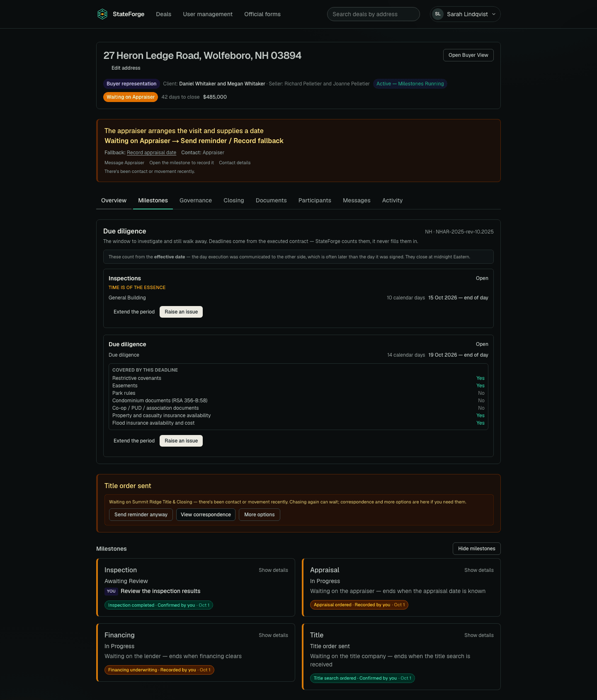Open the Messages tab
Viewport: 597px width, 700px height.
point(357,200)
